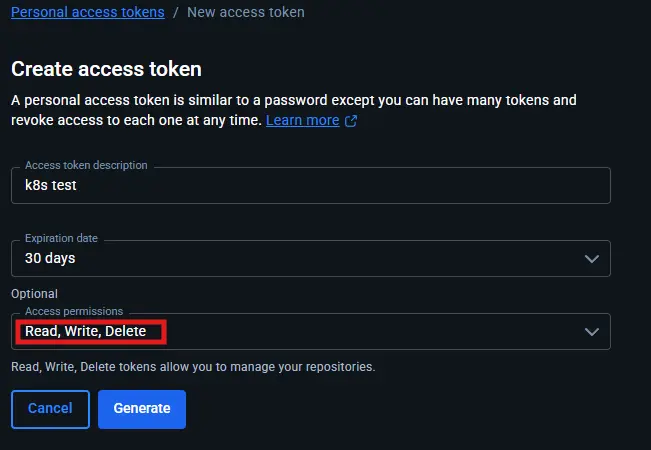Click the helper text about managing repositories
Screen dimensions: 651x450
click(193, 367)
